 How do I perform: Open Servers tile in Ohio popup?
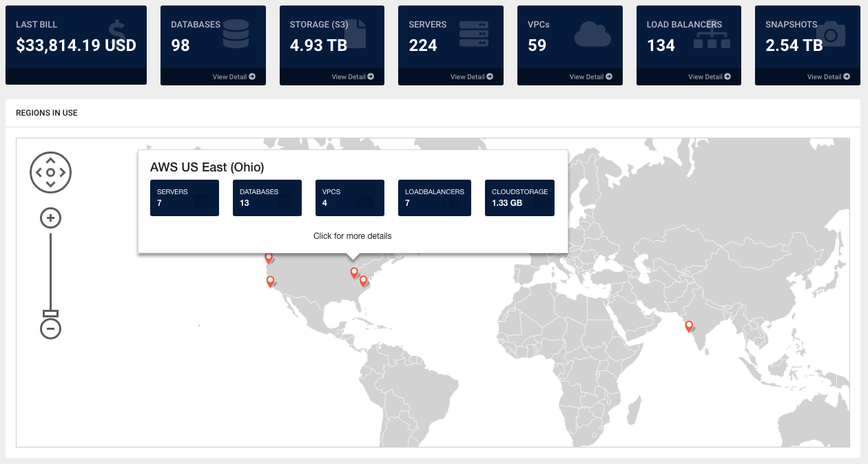(185, 198)
